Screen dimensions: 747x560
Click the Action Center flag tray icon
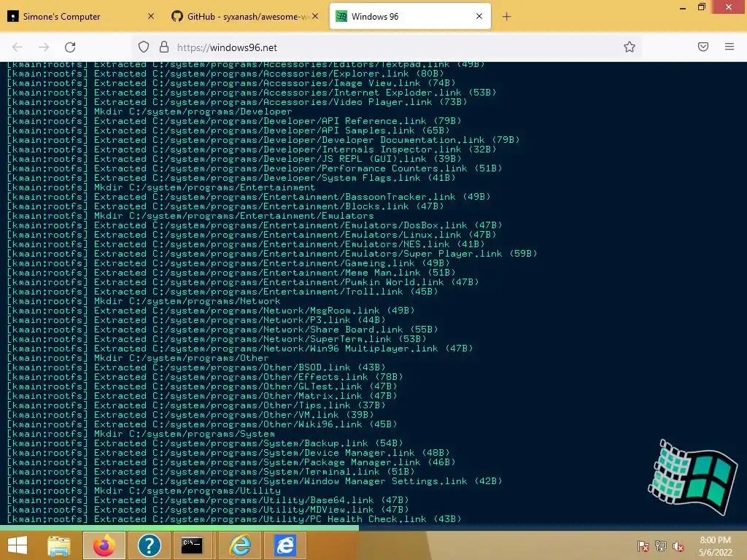click(x=643, y=546)
